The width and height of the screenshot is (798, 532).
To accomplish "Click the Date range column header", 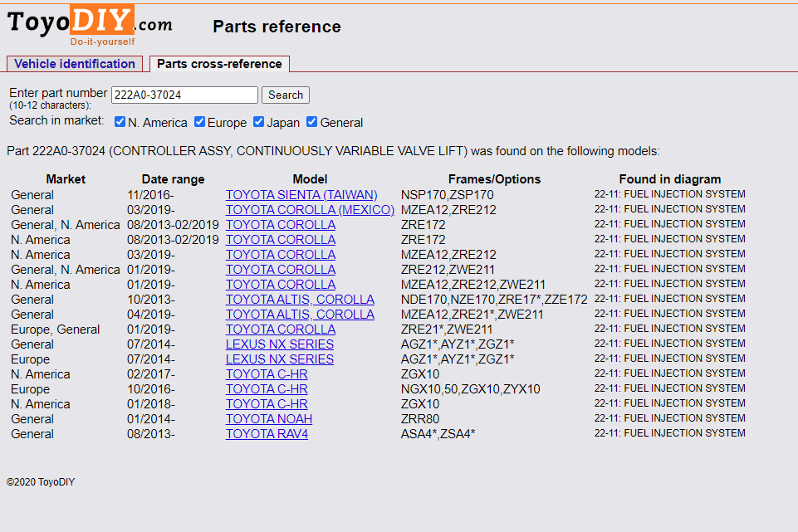I will 173,179.
